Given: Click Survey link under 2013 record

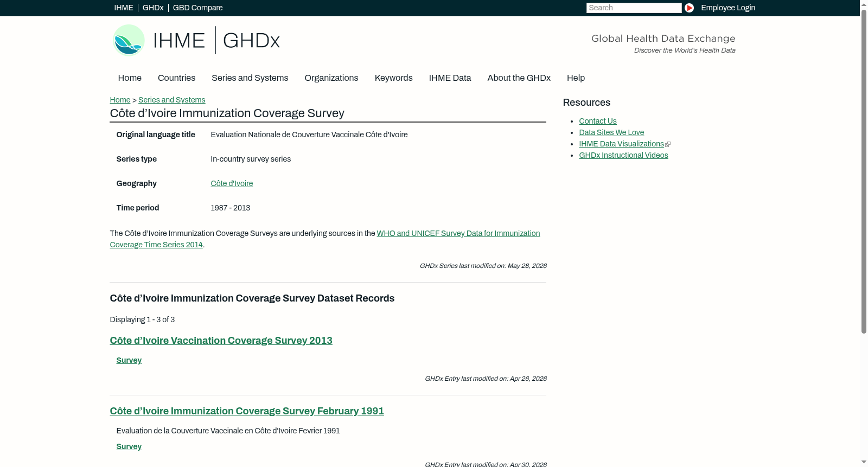Looking at the screenshot, I should point(129,360).
